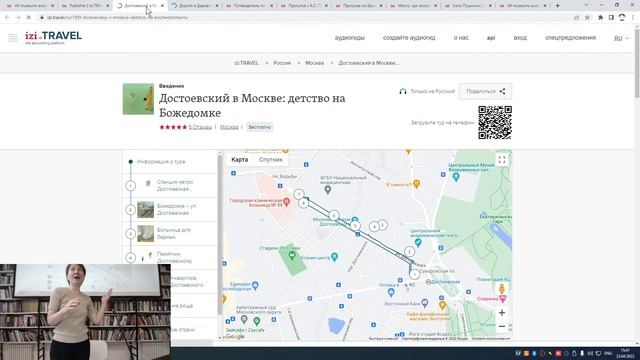The height and width of the screenshot is (360, 640).
Task: Click the QR code image
Action: tap(495, 122)
